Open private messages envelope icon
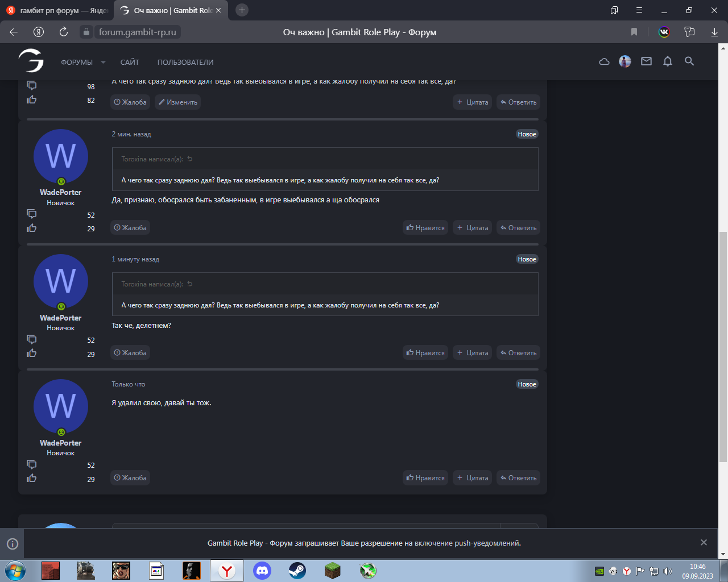Screen dimensions: 728x582 (x=646, y=61)
